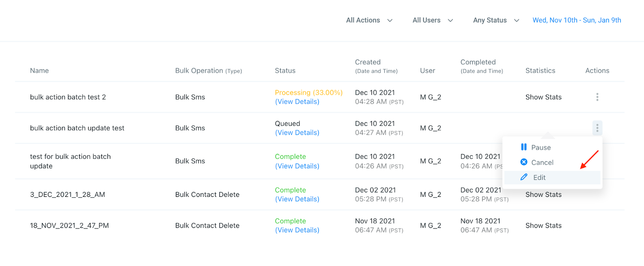The image size is (644, 266).
Task: Open actions menu for bulk action batch test 2
Action: coord(597,97)
